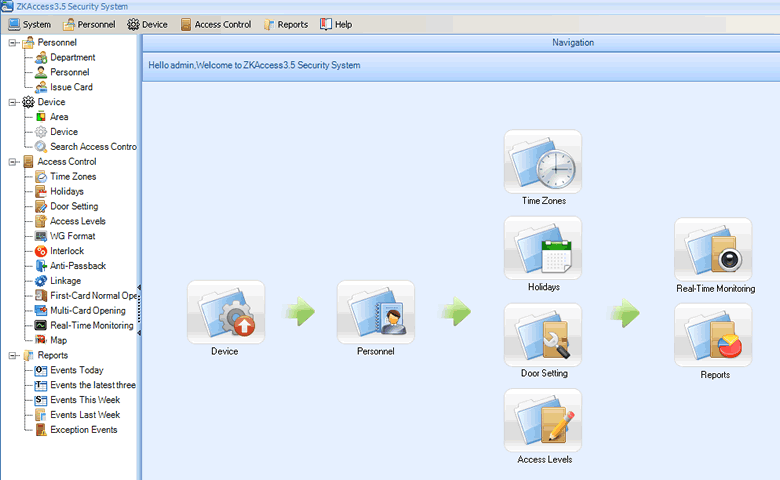Click the Access Control root node

pos(60,162)
